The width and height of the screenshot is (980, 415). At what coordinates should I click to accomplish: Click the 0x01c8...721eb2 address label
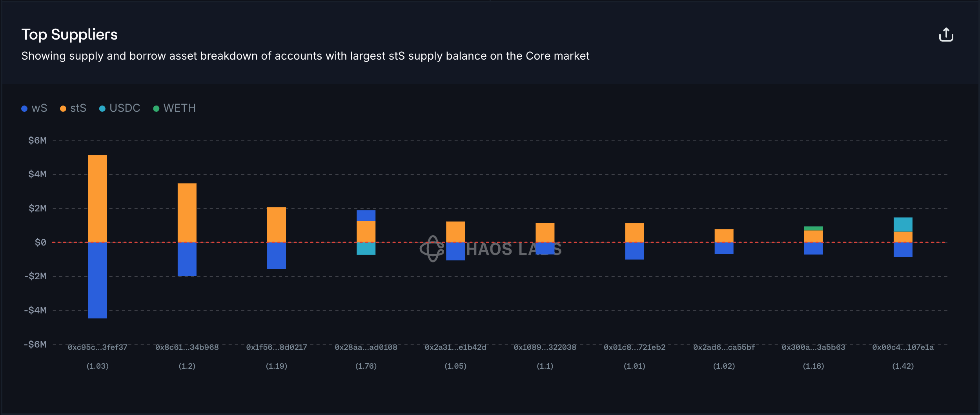pos(634,347)
